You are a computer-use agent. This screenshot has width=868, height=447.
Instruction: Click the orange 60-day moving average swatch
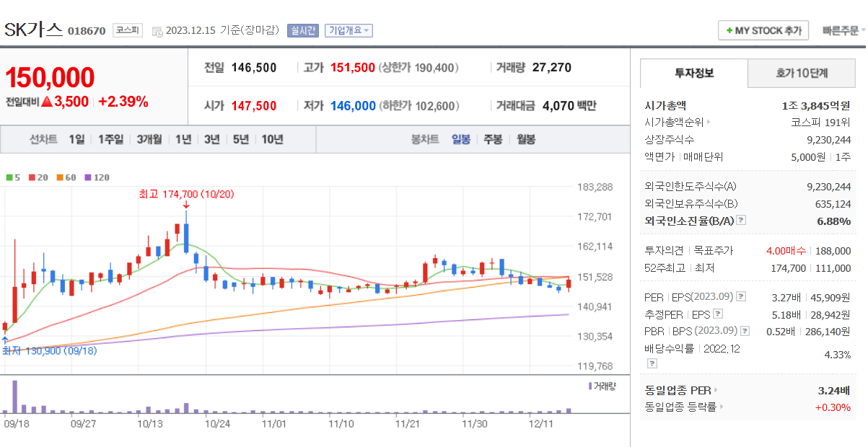(x=58, y=177)
